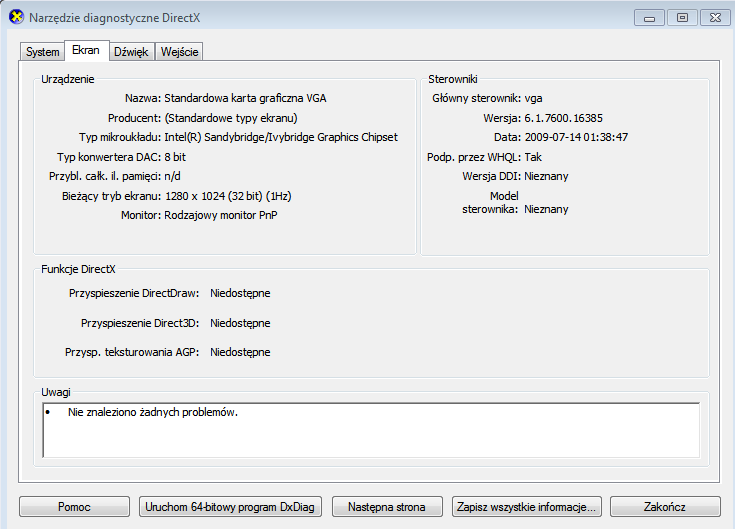Click the Pomoc button
The image size is (735, 529).
tap(74, 507)
